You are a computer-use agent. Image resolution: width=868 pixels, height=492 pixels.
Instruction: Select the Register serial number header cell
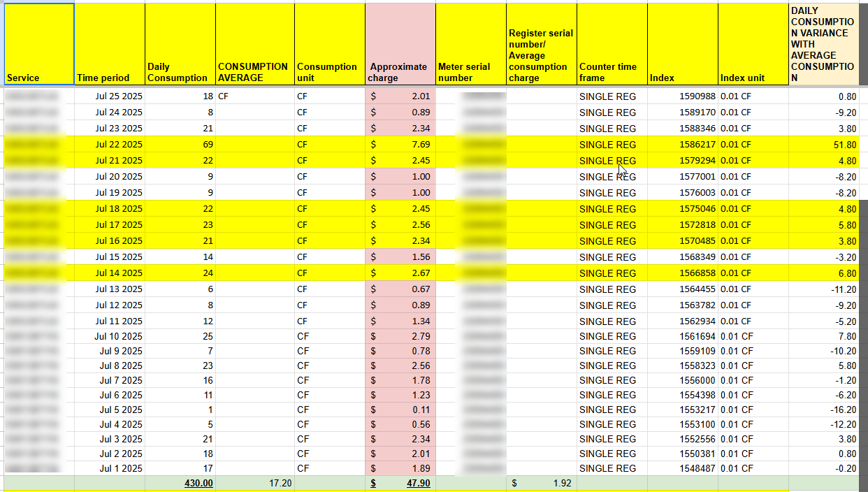pyautogui.click(x=542, y=44)
